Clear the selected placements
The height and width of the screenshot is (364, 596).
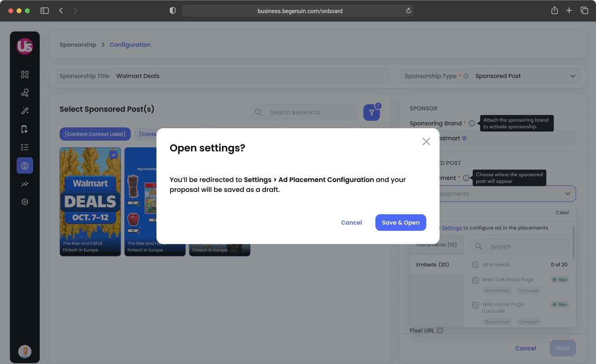point(562,213)
